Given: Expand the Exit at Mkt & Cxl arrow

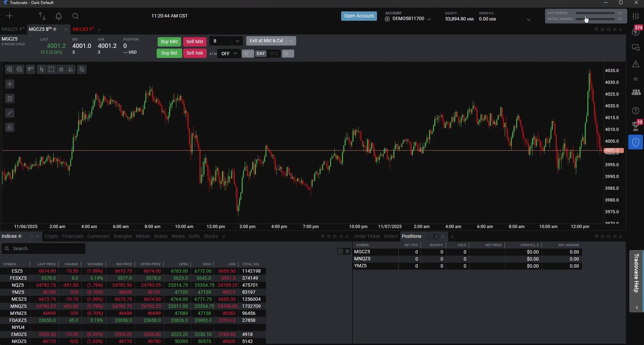Looking at the screenshot, I should 291,41.
